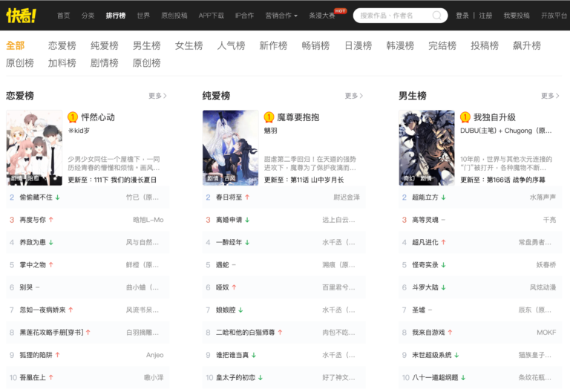
Task: Click the green down arrow beside 偷偷藏不住
Action: (x=58, y=197)
